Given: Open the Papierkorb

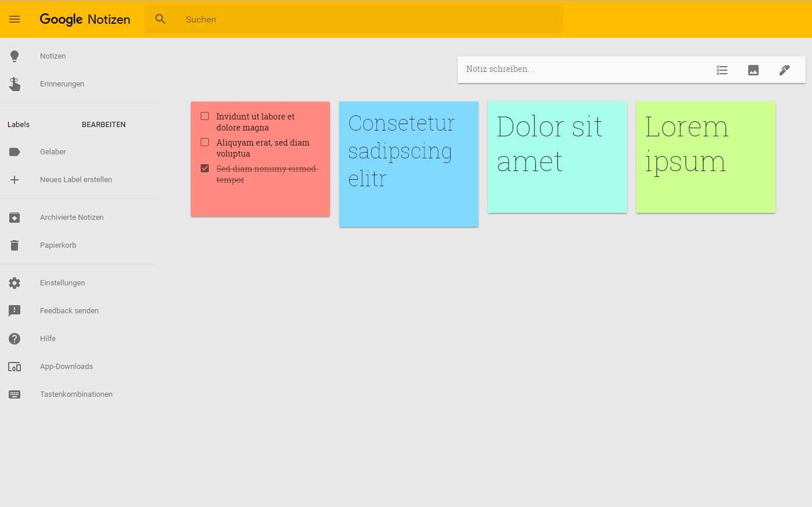Looking at the screenshot, I should click(57, 245).
